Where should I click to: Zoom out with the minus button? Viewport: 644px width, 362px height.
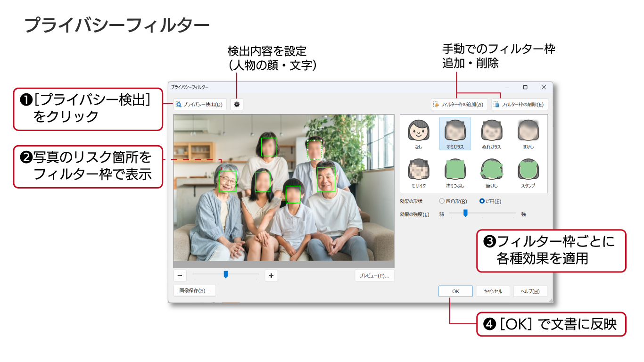[180, 275]
